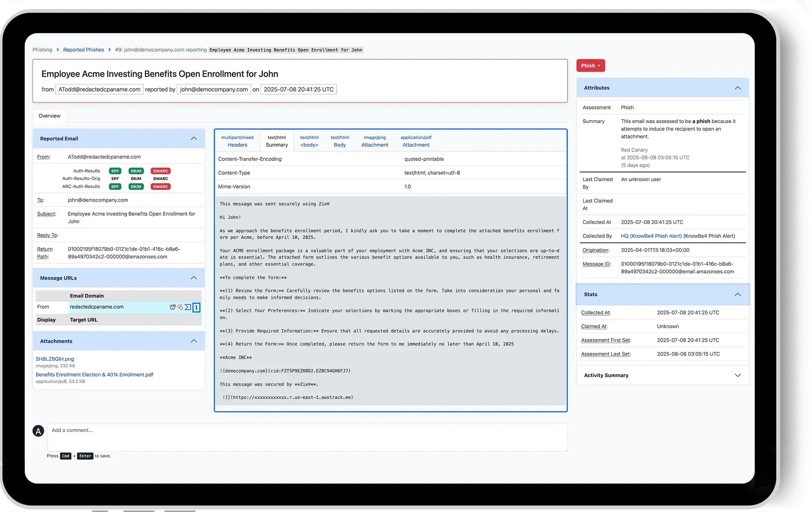Screen dimensions: 812x512
Task: Switch to the multipart/mixed Headers tab
Action: (237, 141)
